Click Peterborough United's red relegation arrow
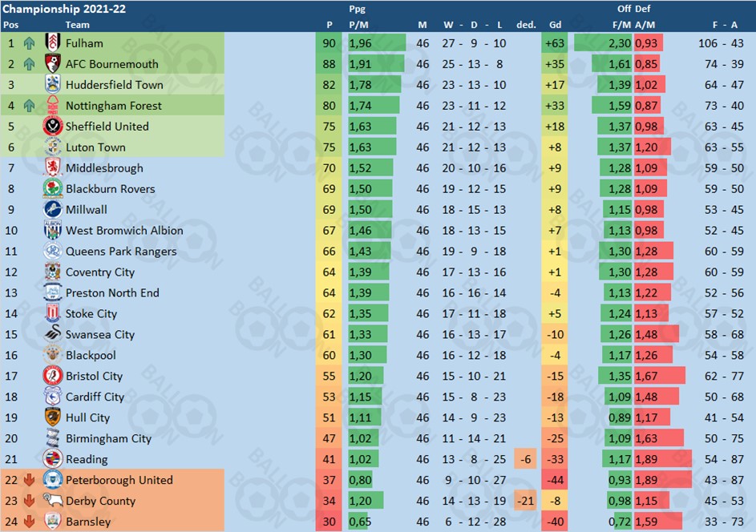Image resolution: width=756 pixels, height=532 pixels. [x=29, y=479]
